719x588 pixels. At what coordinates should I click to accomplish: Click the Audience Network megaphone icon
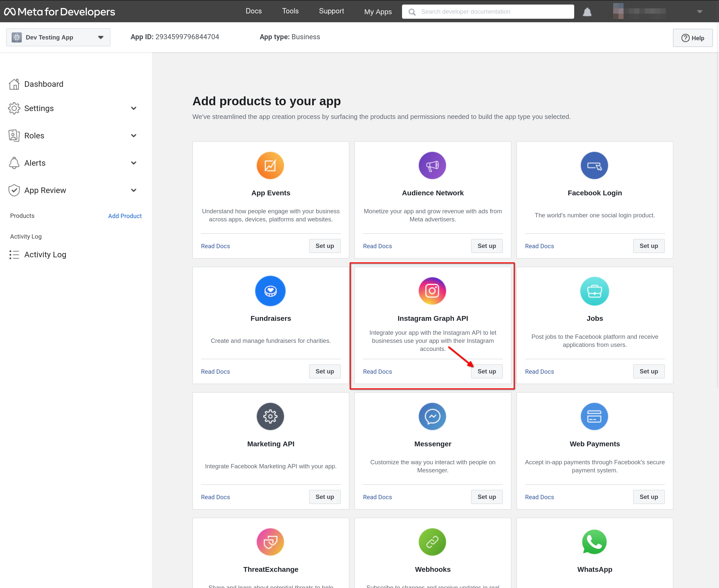[x=433, y=165]
